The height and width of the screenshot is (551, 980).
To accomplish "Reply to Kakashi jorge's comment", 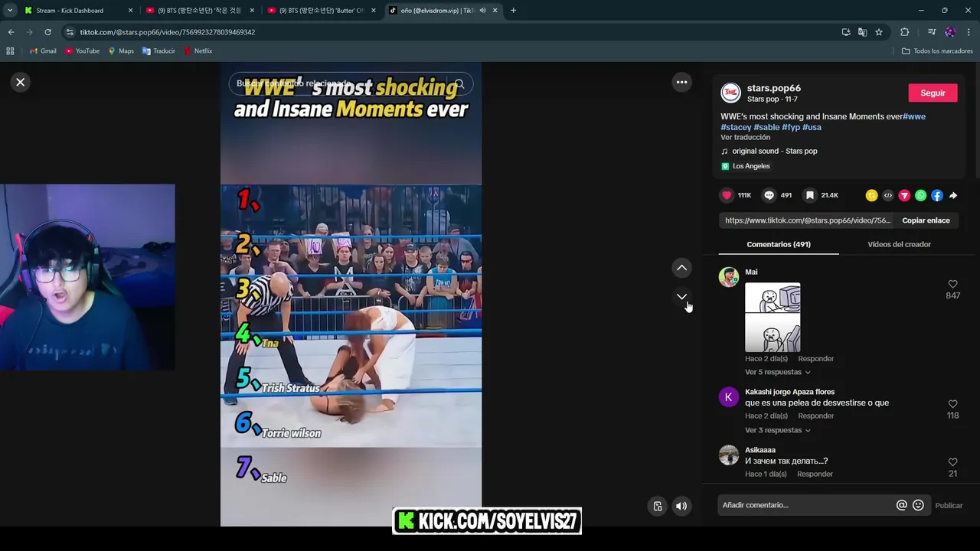I will pos(815,416).
